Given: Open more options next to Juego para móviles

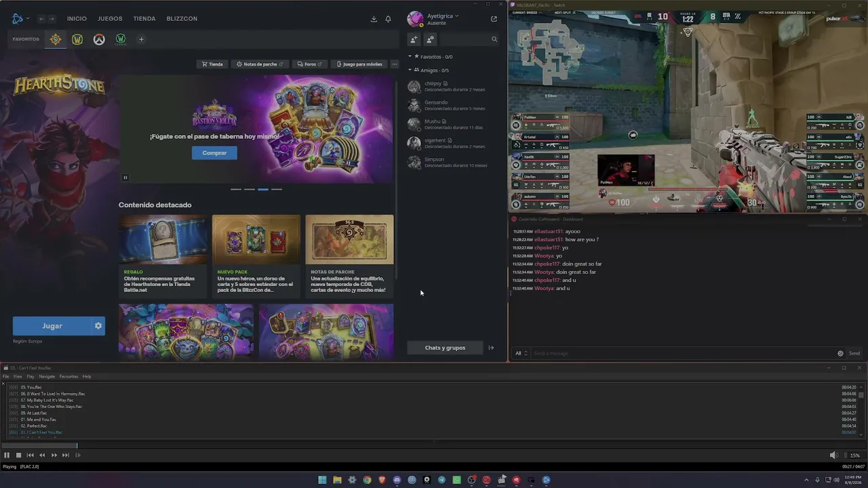Looking at the screenshot, I should tap(395, 64).
